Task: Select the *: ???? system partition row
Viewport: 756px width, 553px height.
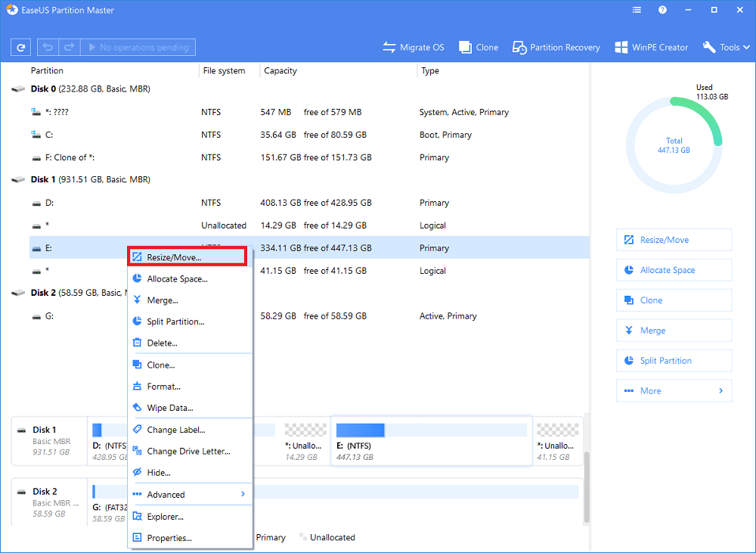Action: point(309,112)
